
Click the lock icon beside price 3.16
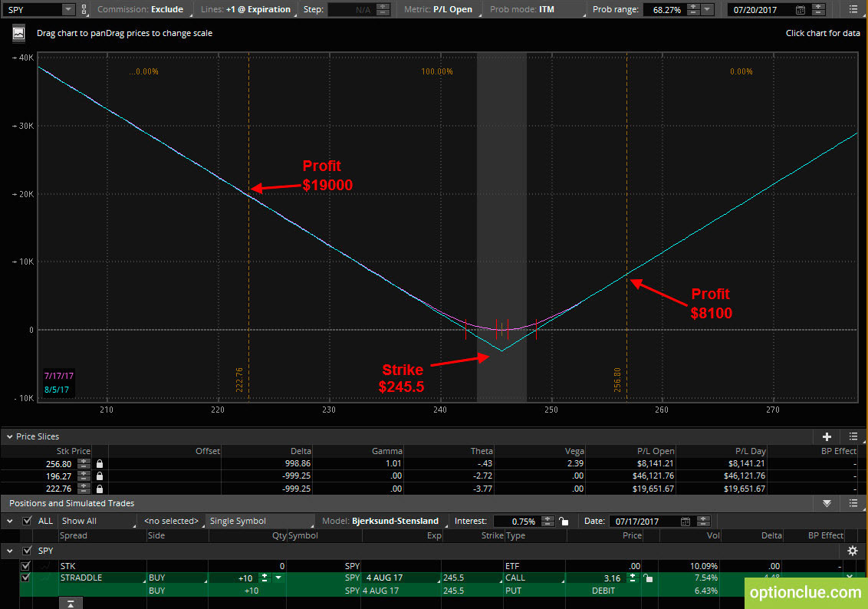pyautogui.click(x=648, y=578)
